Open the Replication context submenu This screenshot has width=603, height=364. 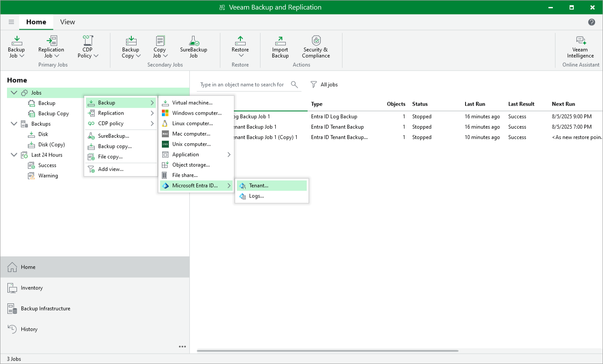point(121,113)
